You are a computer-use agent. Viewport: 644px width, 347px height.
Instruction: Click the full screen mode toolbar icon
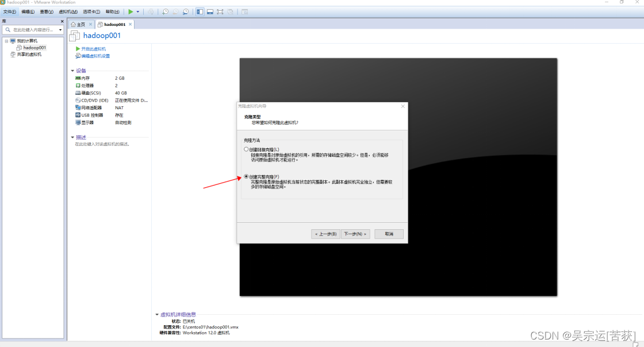[x=220, y=12]
